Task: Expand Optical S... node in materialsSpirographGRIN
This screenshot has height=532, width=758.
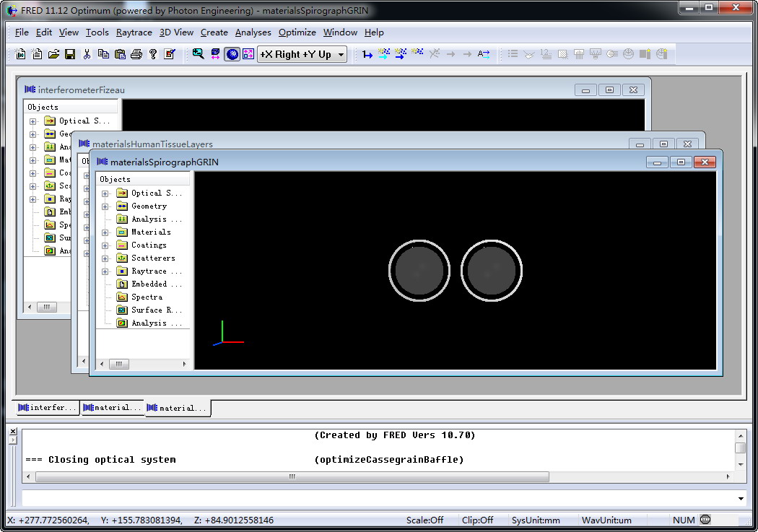Action: pyautogui.click(x=105, y=193)
